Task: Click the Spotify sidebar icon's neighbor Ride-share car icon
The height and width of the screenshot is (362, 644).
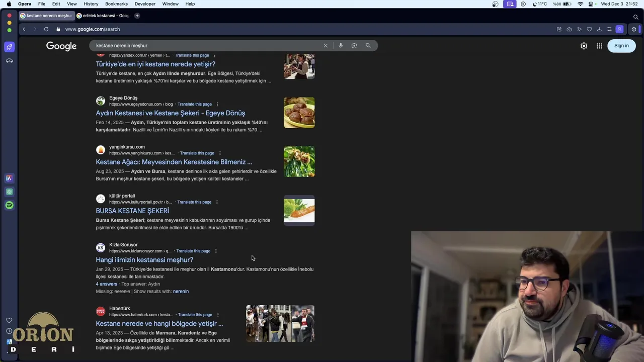Action: (9, 60)
